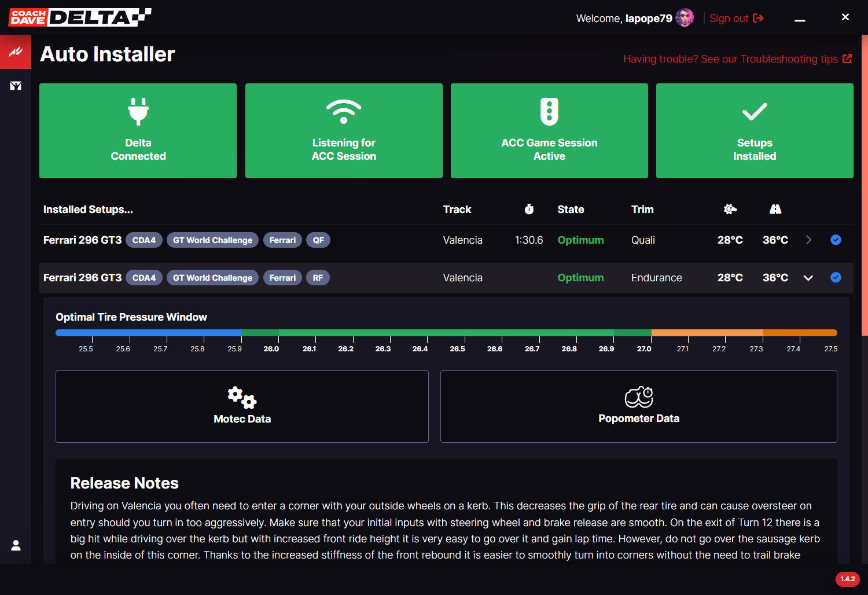This screenshot has height=595, width=868.
Task: Click the vertical scrollbar on the right edge
Action: 865,185
